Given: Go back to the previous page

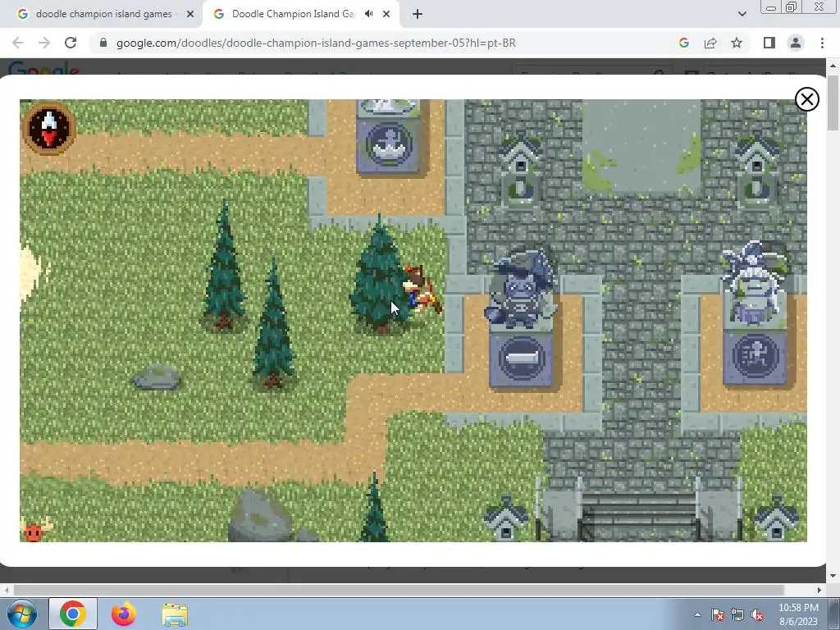Looking at the screenshot, I should [18, 43].
